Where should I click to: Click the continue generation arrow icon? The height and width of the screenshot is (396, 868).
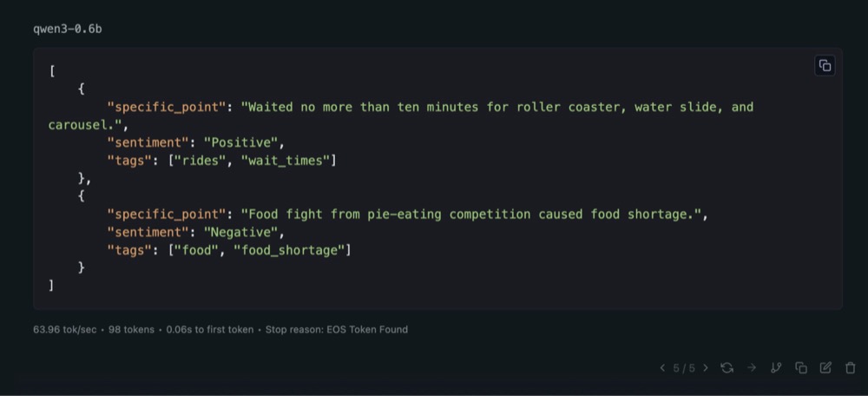[x=752, y=368]
